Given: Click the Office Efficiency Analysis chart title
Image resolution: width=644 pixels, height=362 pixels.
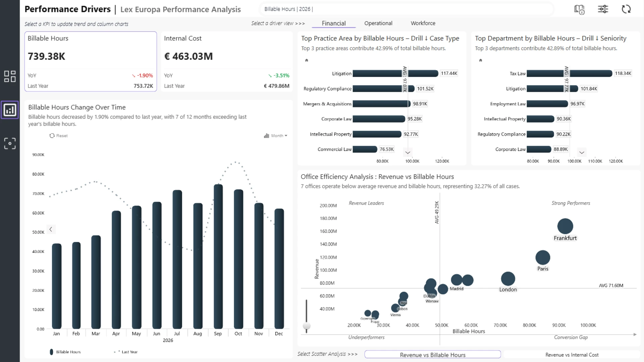Looking at the screenshot, I should (x=377, y=177).
